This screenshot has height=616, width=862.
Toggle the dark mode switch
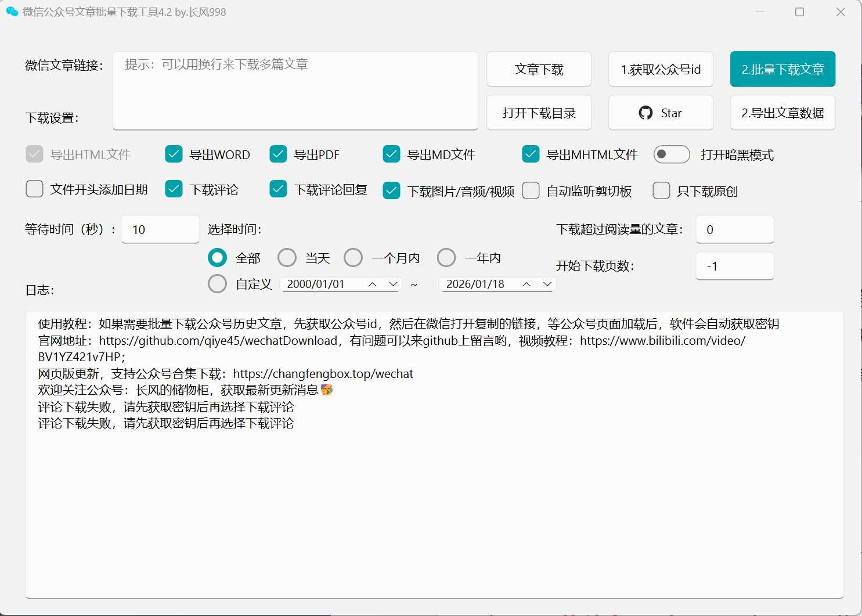(x=671, y=154)
